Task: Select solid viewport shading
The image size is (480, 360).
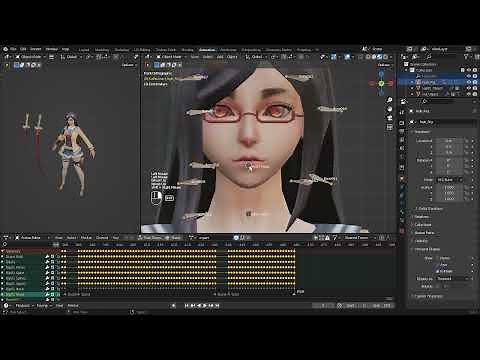Action: click(374, 57)
